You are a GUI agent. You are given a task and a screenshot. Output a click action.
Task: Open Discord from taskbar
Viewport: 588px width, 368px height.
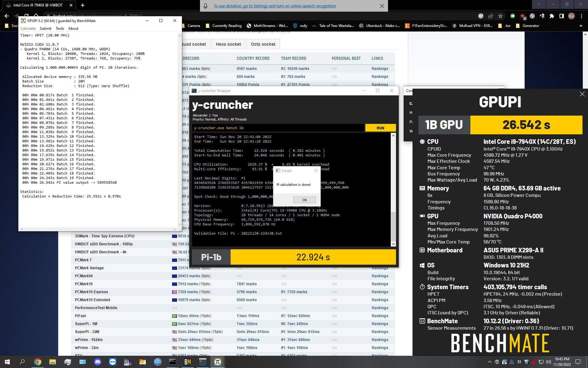98,362
